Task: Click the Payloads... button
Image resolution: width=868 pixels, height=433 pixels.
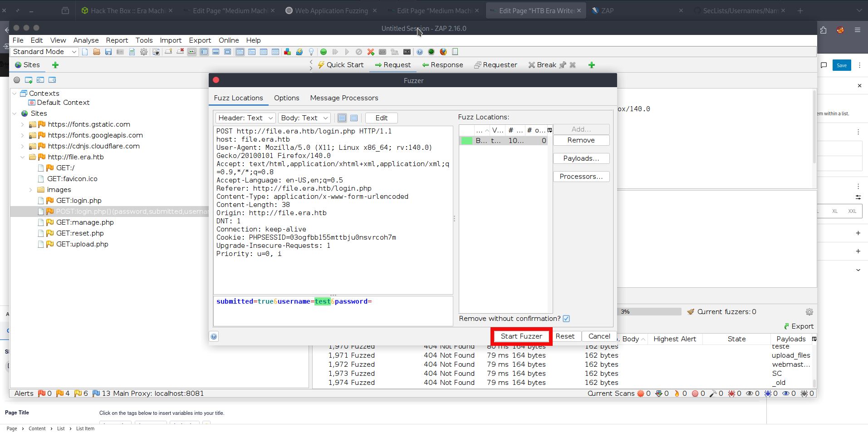Action: (x=581, y=158)
